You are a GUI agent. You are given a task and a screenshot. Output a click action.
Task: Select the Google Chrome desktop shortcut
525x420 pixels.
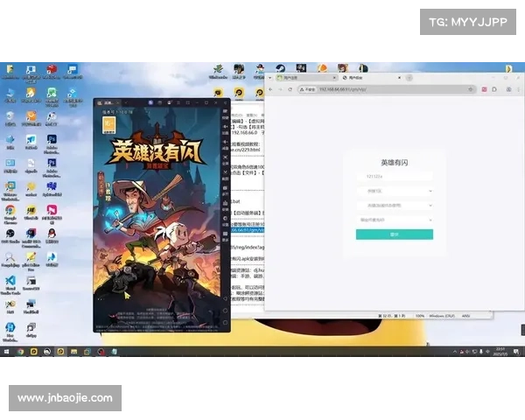coord(10,214)
